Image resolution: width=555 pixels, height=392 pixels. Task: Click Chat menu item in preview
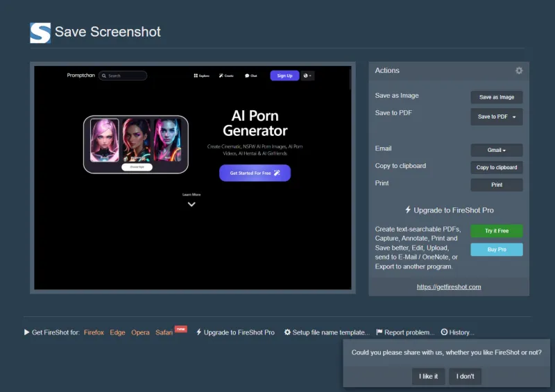tap(251, 76)
